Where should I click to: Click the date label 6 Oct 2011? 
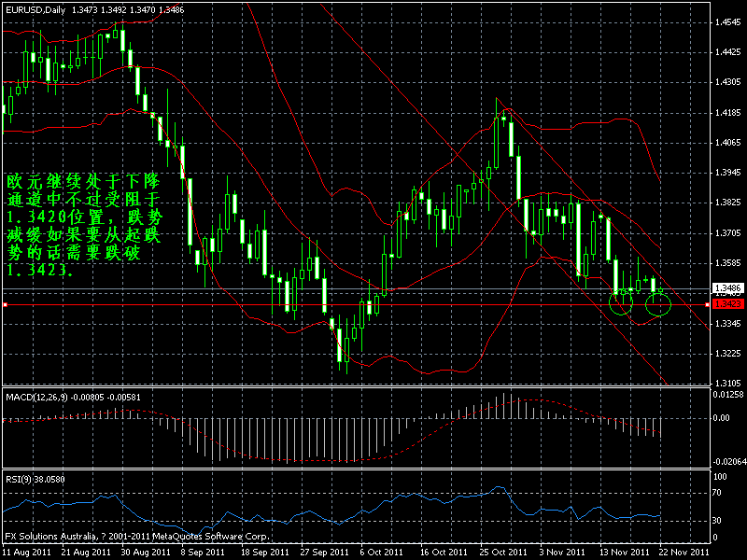[x=381, y=553]
